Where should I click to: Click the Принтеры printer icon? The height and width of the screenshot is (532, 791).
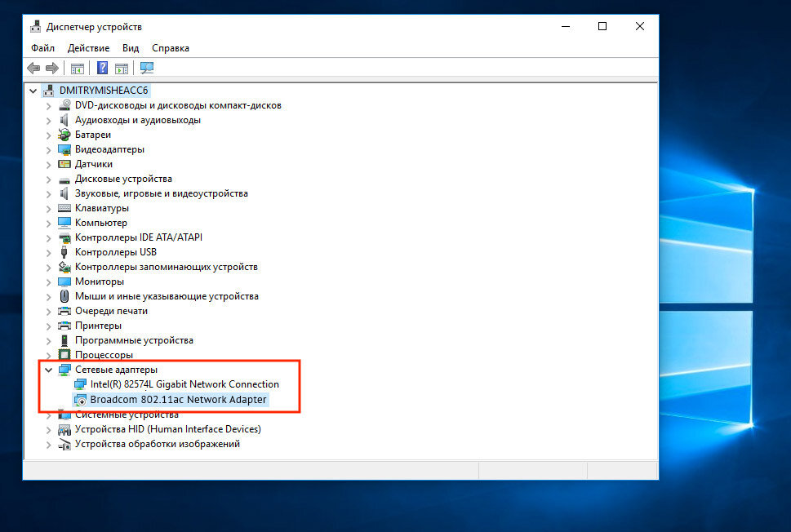(64, 326)
